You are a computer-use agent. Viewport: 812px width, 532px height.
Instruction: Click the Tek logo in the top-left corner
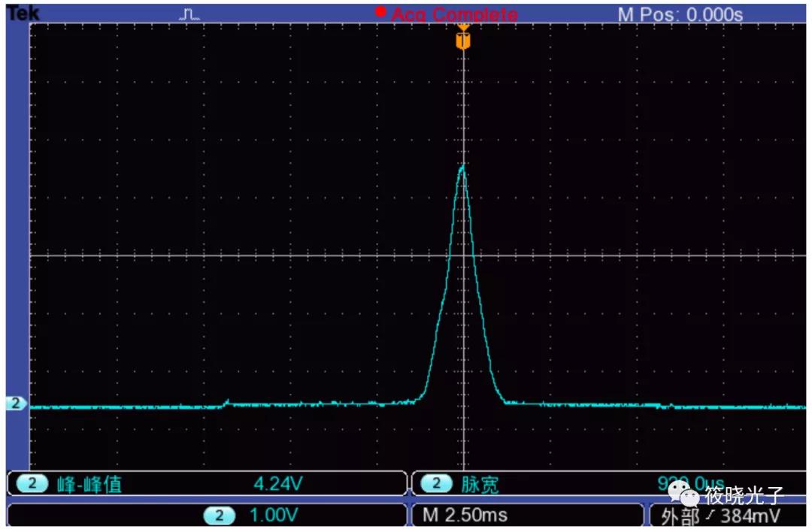pos(23,14)
